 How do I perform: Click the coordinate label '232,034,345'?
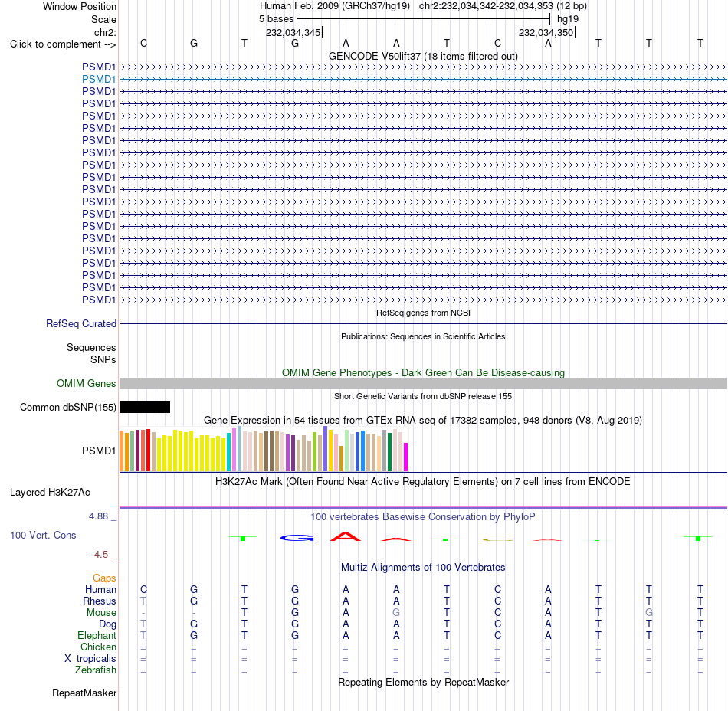[x=293, y=32]
